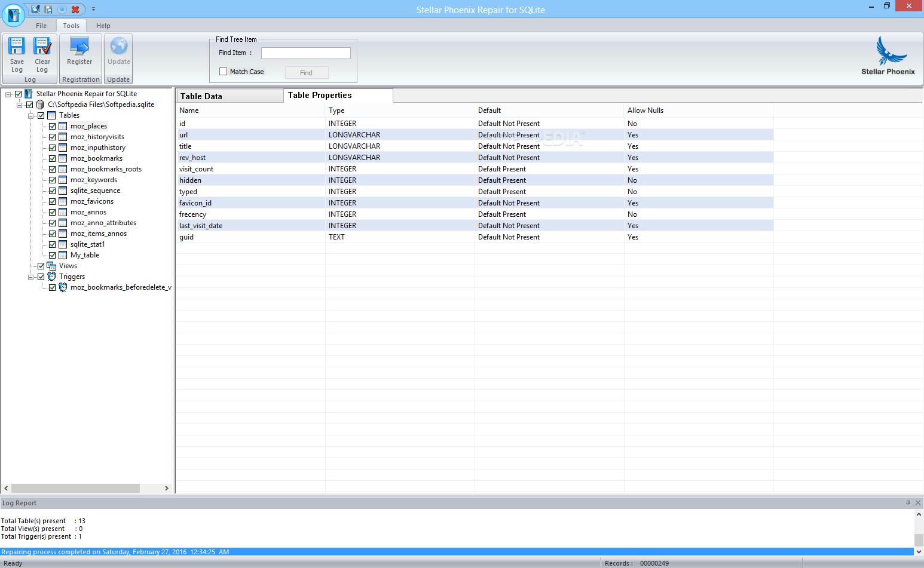The width and height of the screenshot is (924, 568).
Task: Uncheck the Tables node checkbox
Action: click(41, 115)
